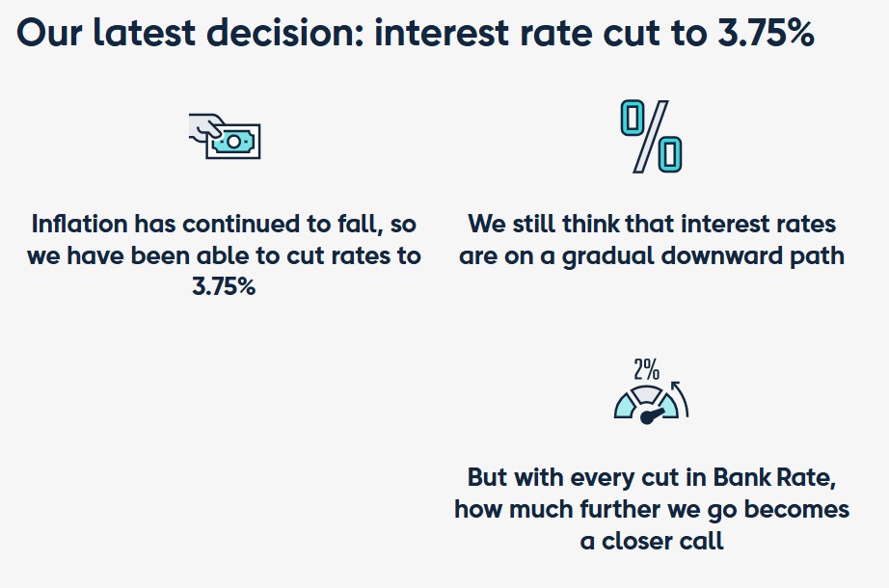Click "we have been able to cut rates to" line
Screen dimensions: 889x588
pyautogui.click(x=224, y=255)
